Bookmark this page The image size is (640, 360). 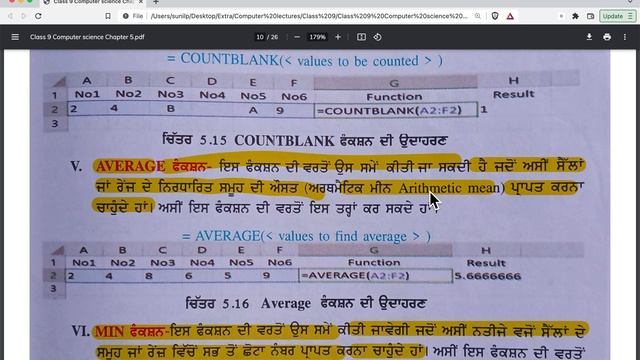tap(108, 16)
